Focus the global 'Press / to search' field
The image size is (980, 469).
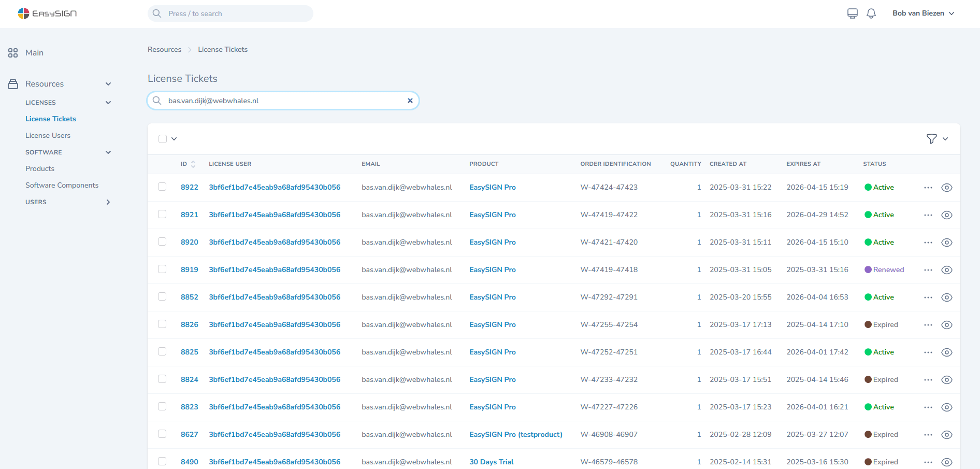tap(230, 13)
